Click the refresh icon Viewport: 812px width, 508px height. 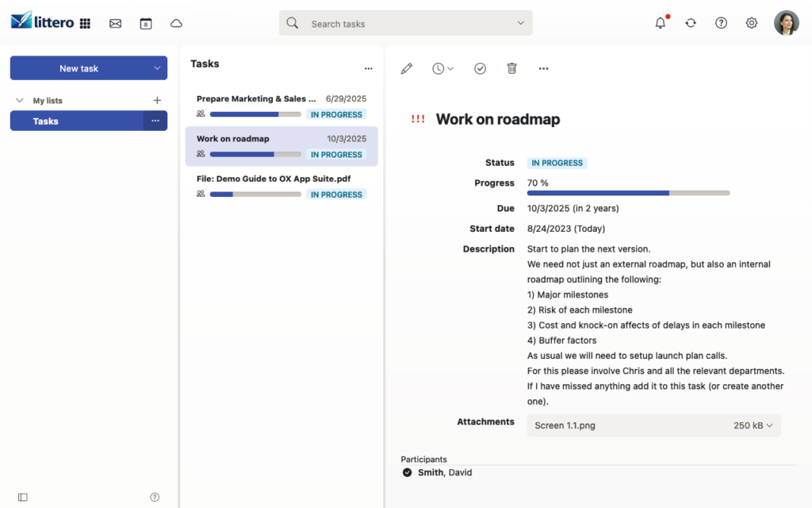coord(691,23)
